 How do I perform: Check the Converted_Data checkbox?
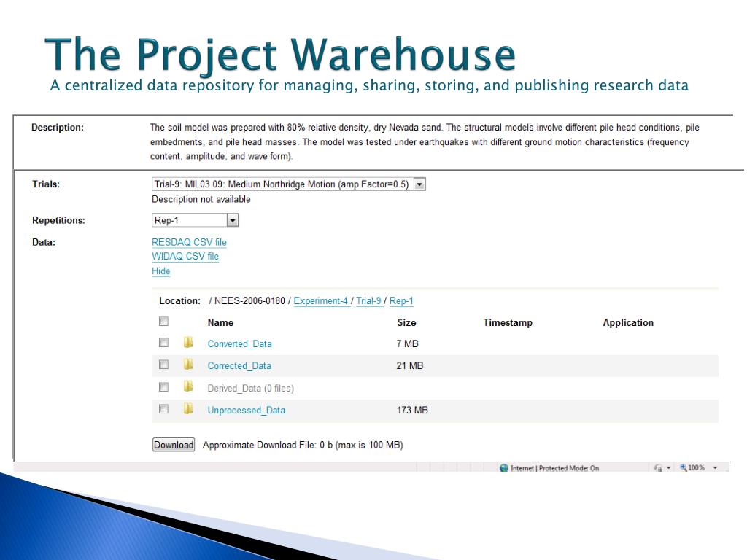pos(163,343)
